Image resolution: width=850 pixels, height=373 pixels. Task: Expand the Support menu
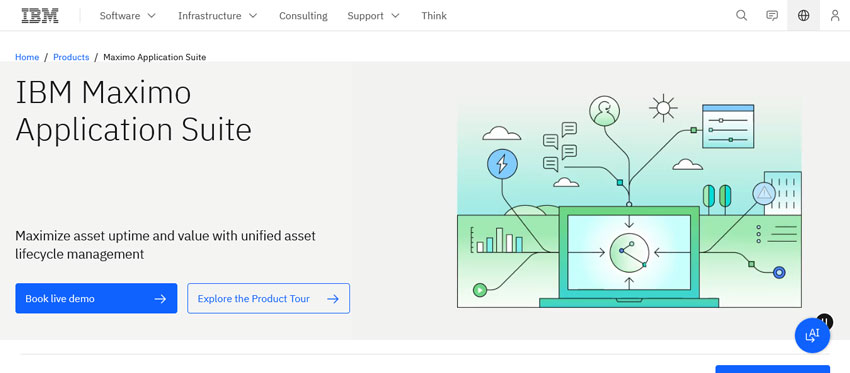pos(373,16)
